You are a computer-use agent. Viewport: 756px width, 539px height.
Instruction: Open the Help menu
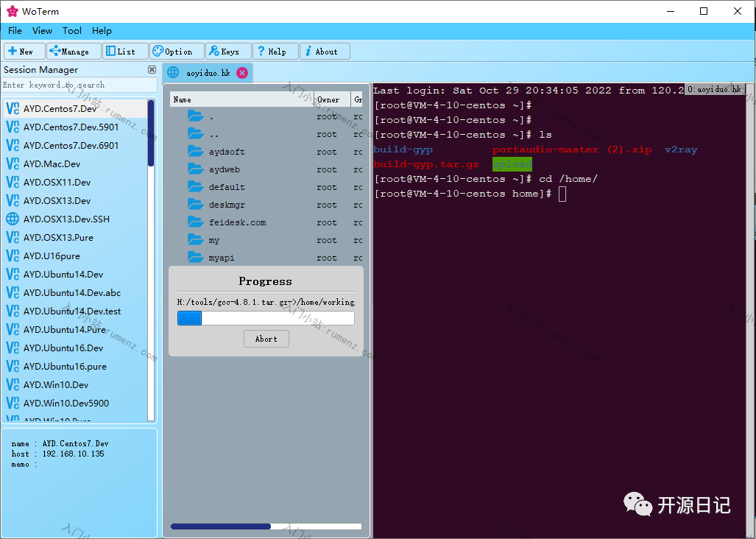pyautogui.click(x=102, y=31)
